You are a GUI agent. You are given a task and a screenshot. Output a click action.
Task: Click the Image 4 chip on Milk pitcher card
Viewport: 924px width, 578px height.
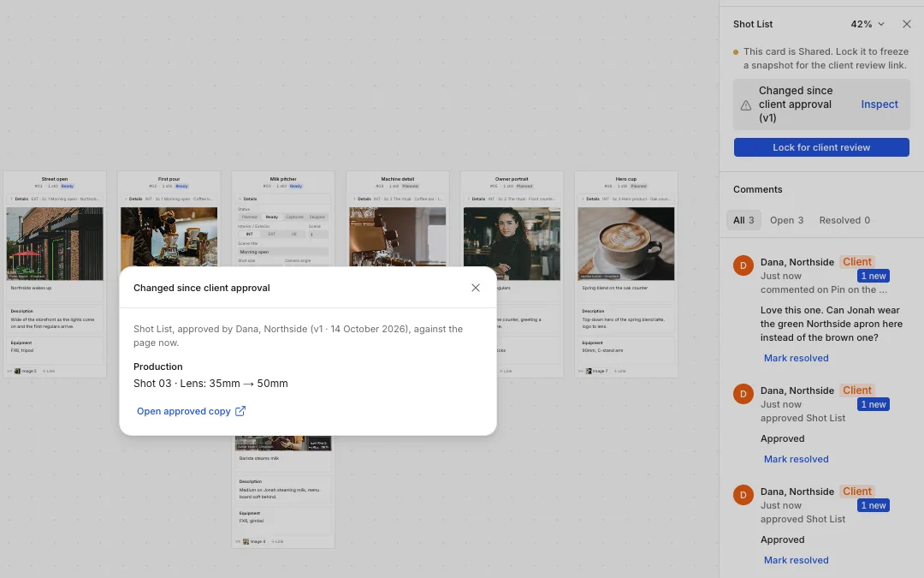pos(255,541)
